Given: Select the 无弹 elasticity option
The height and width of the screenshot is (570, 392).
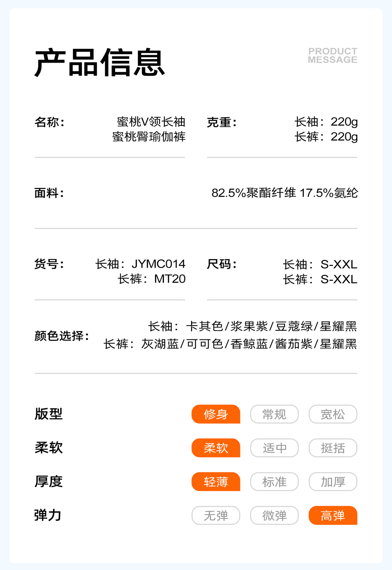Looking at the screenshot, I should tap(216, 516).
